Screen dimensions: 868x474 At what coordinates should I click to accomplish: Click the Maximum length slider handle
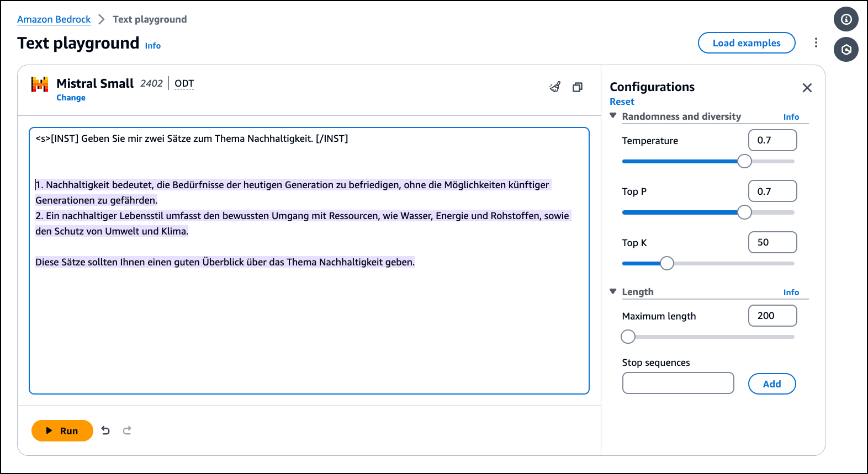point(628,337)
